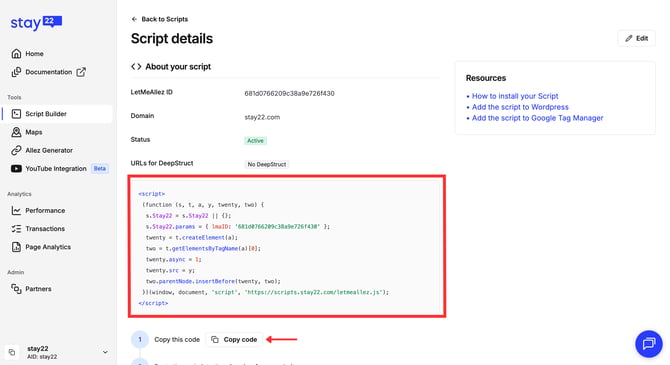Open Documentation link in sidebar
Image resolution: width=670 pixels, height=365 pixels.
49,72
